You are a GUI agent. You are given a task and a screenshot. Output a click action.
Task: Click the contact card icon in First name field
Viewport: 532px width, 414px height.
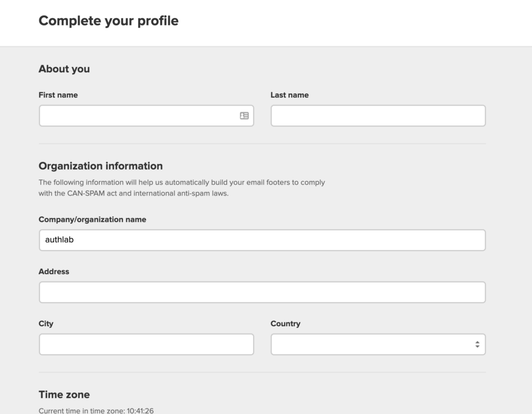[x=244, y=115]
